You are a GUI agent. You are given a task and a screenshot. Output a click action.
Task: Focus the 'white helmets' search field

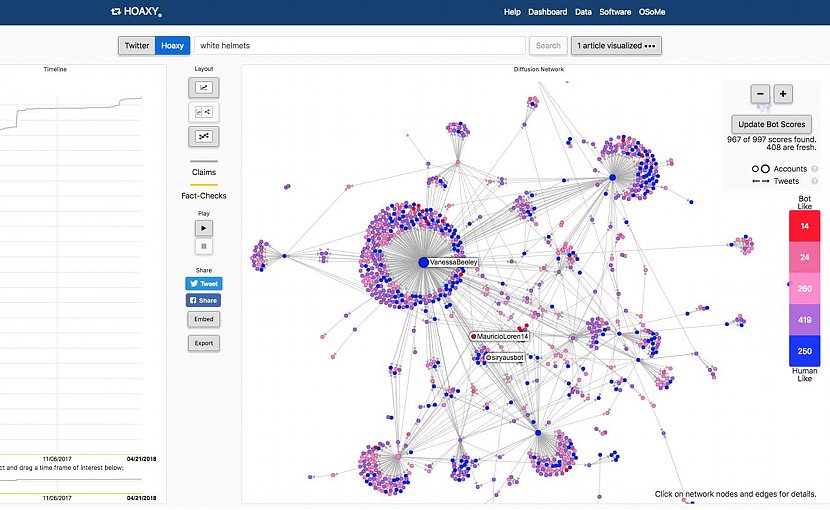click(x=360, y=46)
